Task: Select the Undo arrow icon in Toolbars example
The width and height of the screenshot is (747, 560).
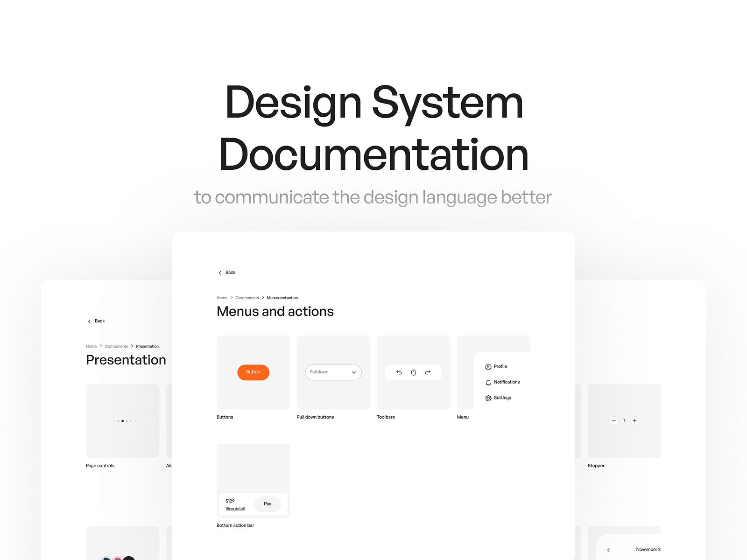Action: 399,372
